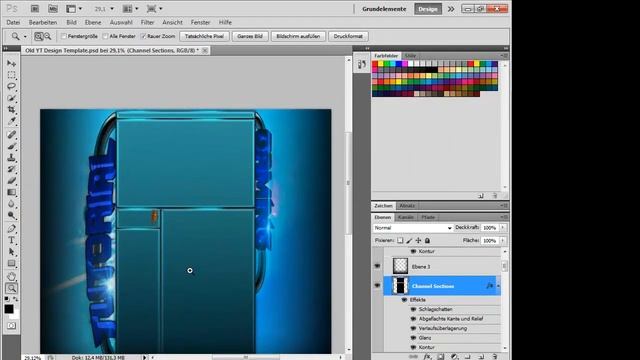Switch to the Kanäle tab
640x360 pixels.
click(406, 217)
